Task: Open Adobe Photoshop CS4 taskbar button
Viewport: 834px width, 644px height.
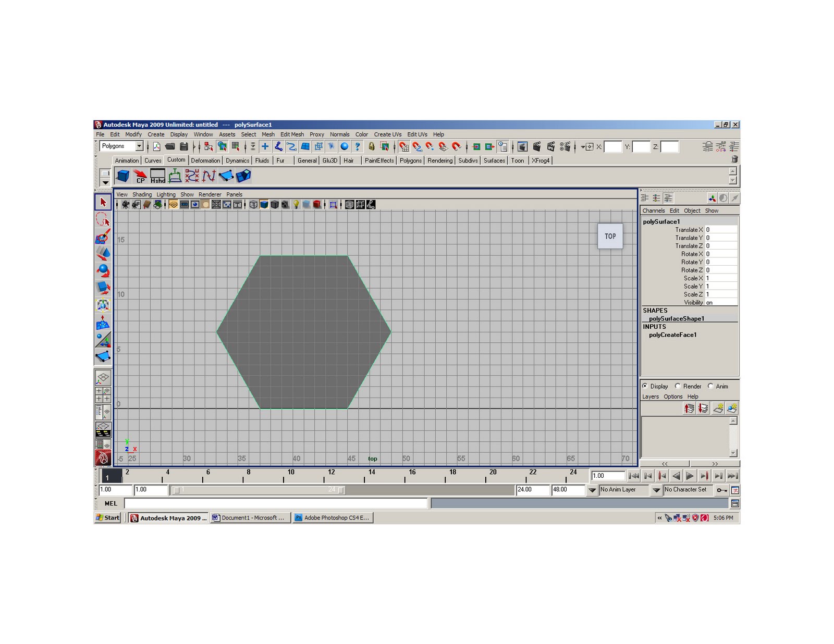Action: tap(333, 518)
